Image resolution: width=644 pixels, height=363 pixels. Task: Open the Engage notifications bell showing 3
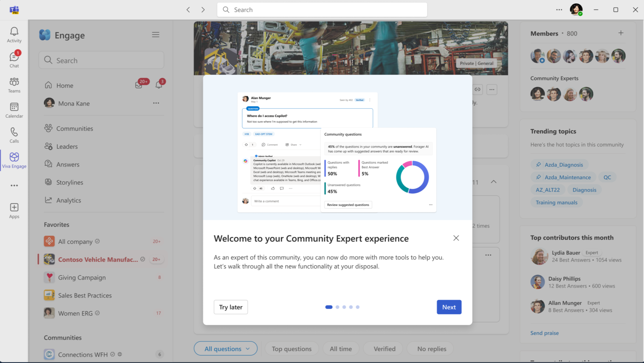point(159,85)
